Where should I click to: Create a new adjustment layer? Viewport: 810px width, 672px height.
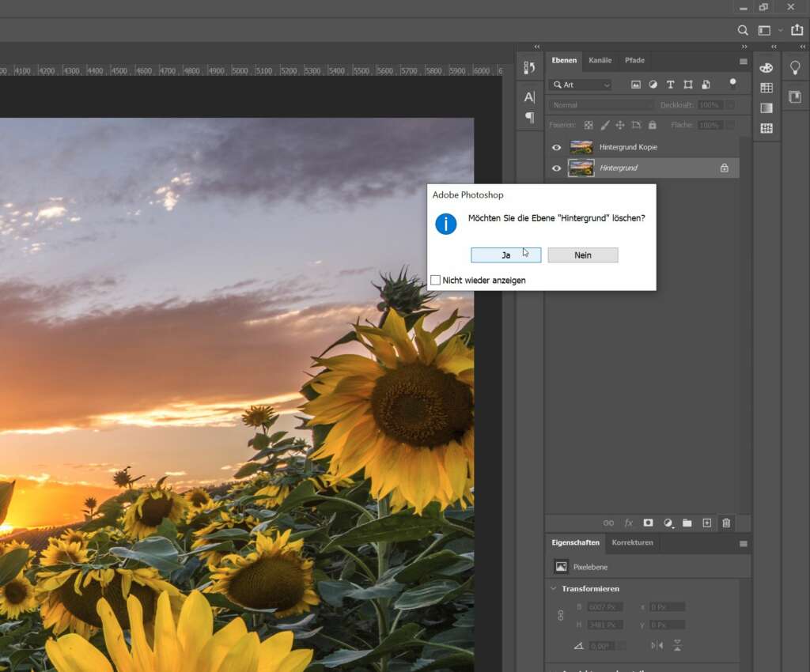(668, 523)
